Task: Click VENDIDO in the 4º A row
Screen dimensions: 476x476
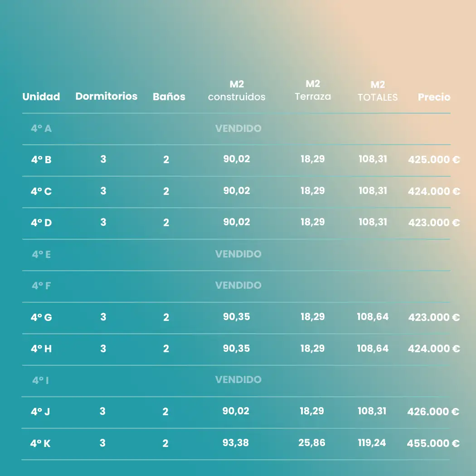Action: click(238, 128)
